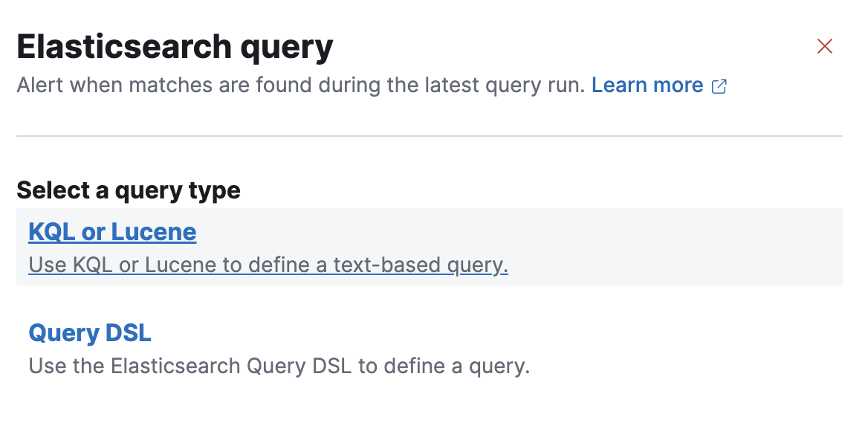Click the Elasticsearch query dialog title

[175, 46]
